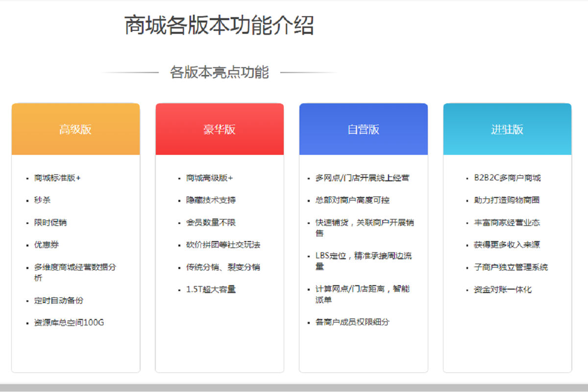This screenshot has width=588, height=392.
Task: Click the 各商户成员权限细分 entry
Action: pos(352,322)
